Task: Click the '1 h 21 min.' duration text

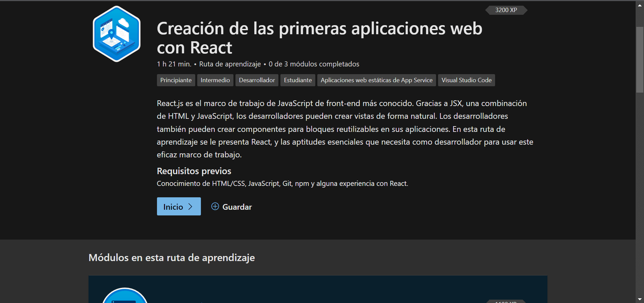Action: coord(174,64)
